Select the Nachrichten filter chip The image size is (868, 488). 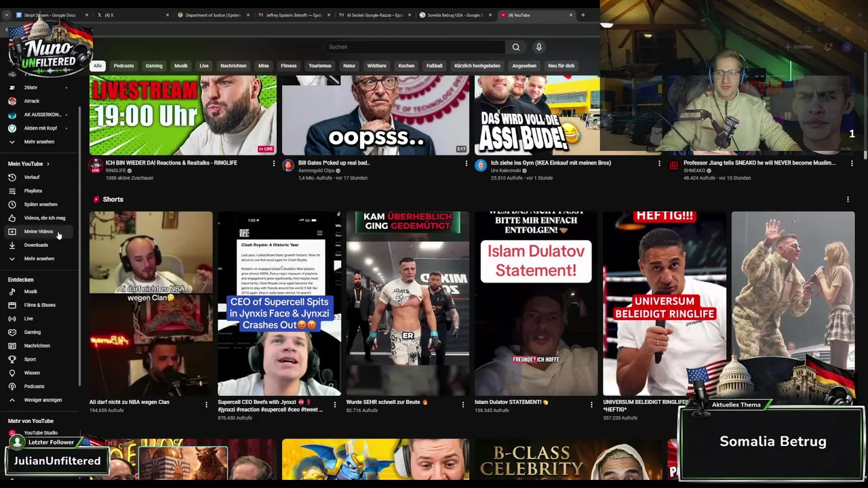233,66
